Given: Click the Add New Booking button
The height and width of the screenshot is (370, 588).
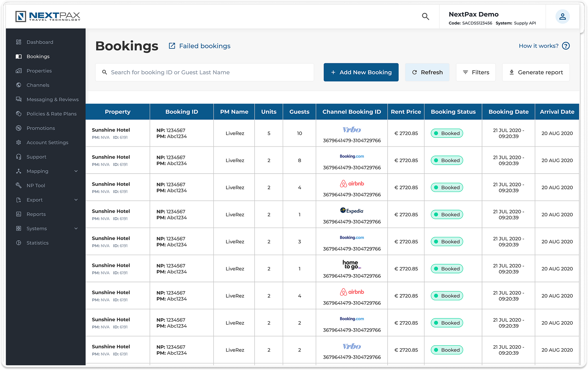Looking at the screenshot, I should click(361, 72).
